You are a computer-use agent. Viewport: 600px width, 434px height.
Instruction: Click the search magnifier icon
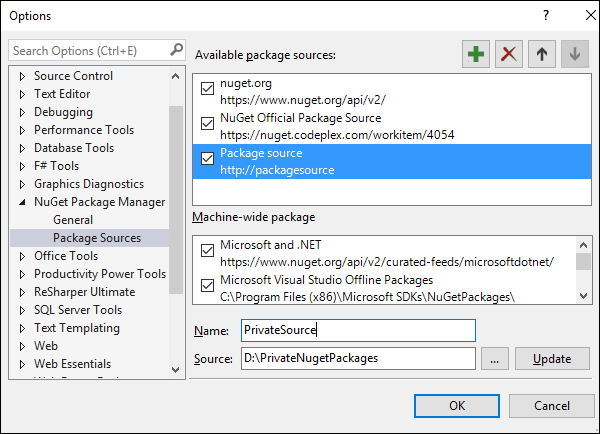176,49
